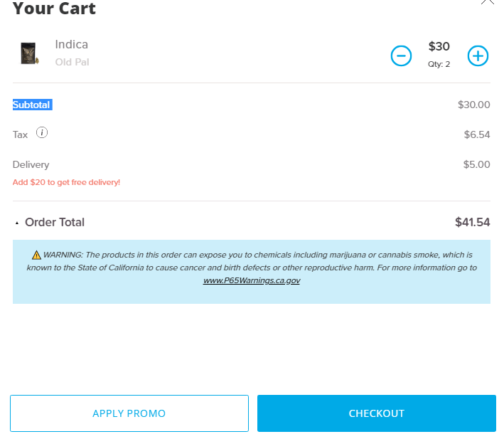Open the Indica product thumbnail
The image size is (504, 439).
click(28, 54)
